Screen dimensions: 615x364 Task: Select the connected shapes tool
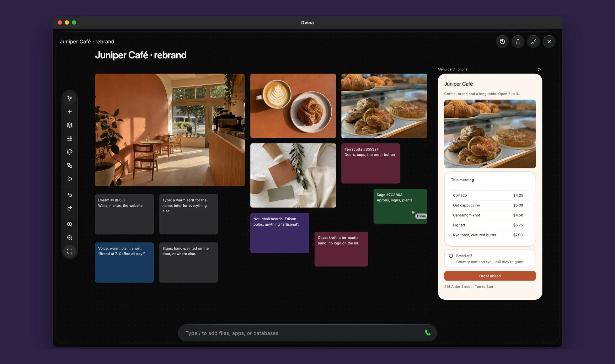pos(70,165)
